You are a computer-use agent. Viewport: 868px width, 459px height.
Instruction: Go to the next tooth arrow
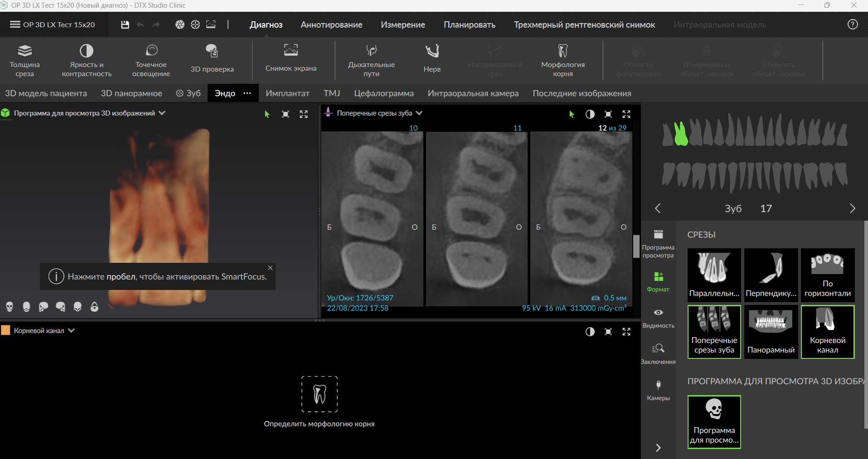coord(852,208)
